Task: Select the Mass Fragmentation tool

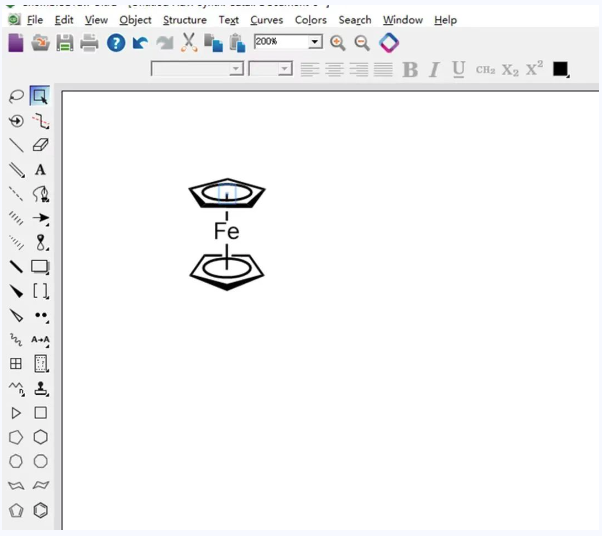Action: [x=40, y=121]
